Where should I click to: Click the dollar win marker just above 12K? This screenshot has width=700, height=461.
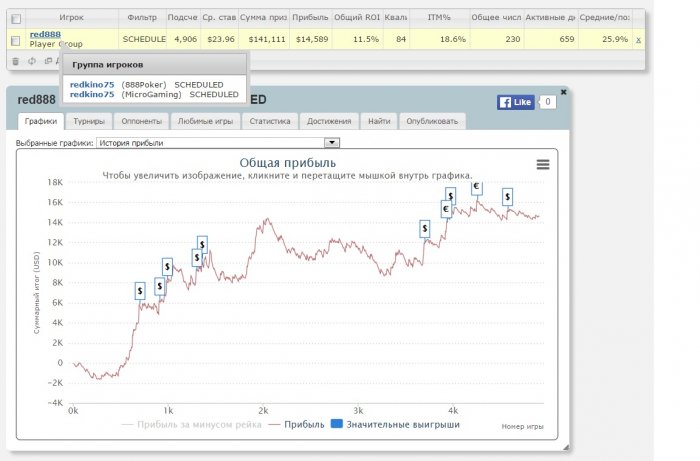(202, 245)
